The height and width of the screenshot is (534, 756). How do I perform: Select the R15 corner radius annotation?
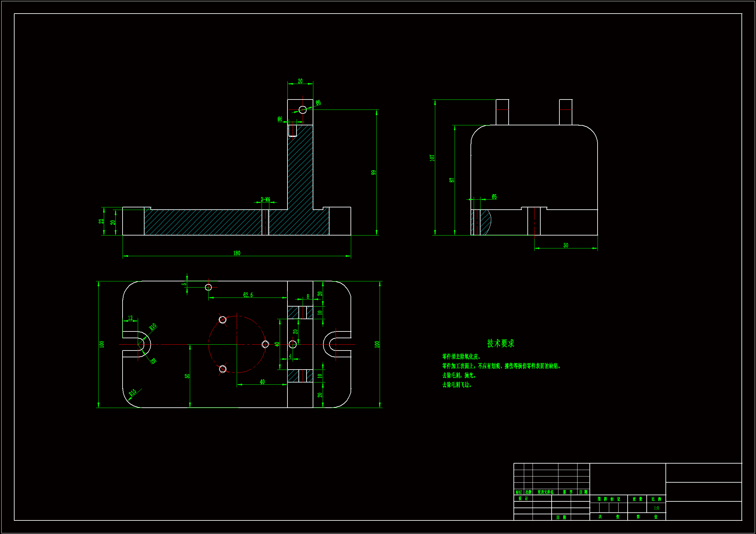pos(132,393)
